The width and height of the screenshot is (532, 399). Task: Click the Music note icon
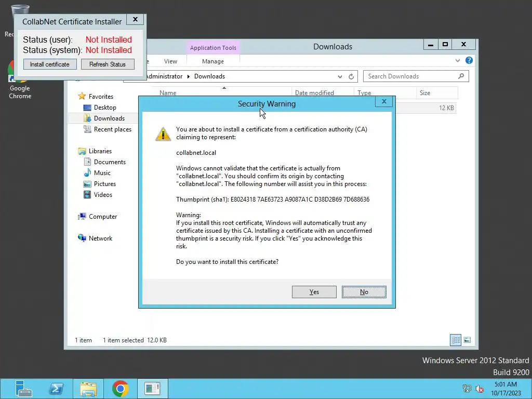click(x=87, y=172)
